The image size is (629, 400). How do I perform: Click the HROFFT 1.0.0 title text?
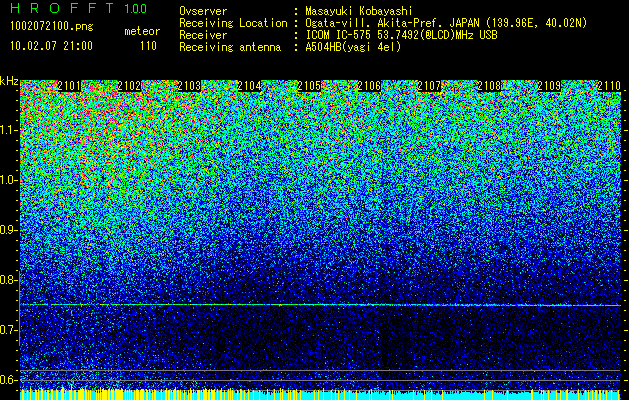click(79, 8)
